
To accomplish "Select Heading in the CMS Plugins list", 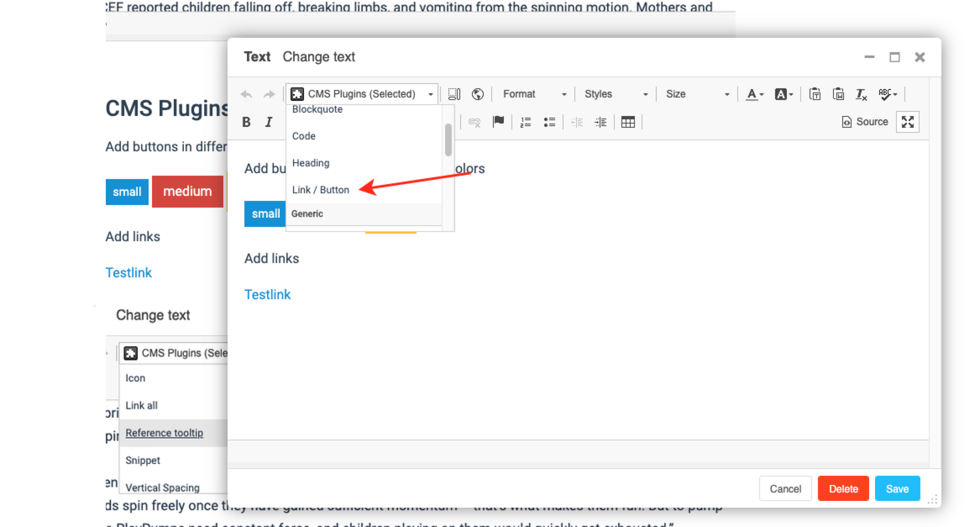I will point(311,163).
